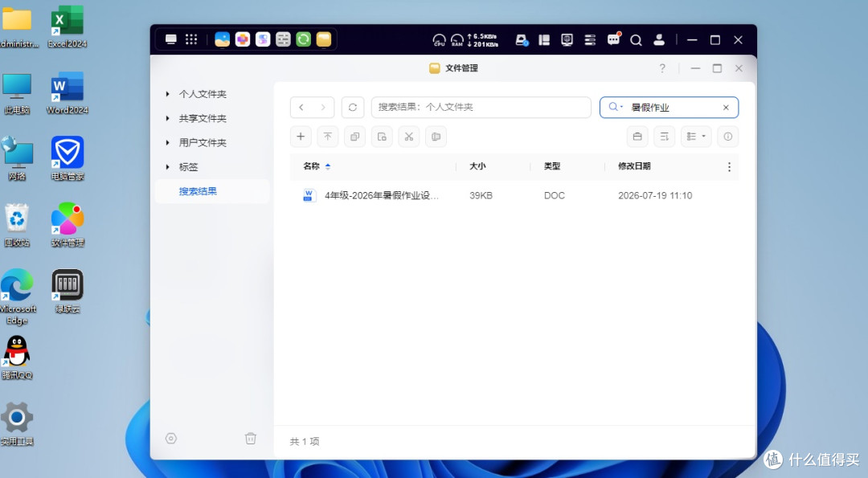
Task: Refresh the file list
Action: point(353,108)
